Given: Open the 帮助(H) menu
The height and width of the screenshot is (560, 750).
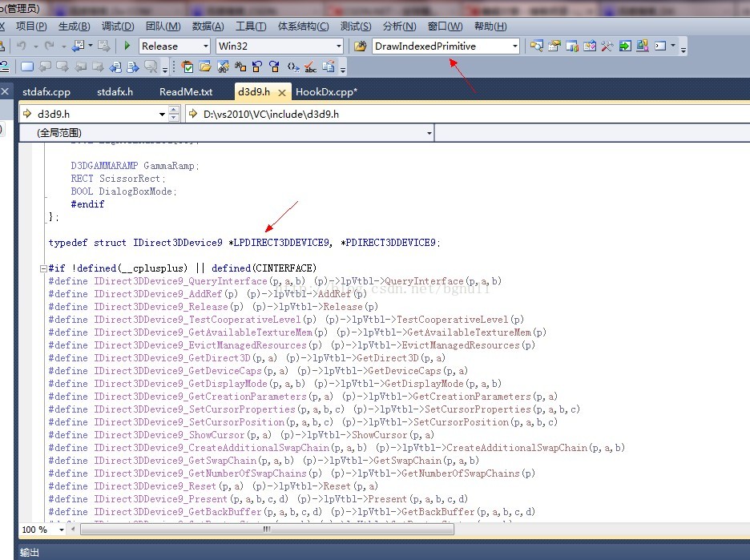Looking at the screenshot, I should 490,26.
